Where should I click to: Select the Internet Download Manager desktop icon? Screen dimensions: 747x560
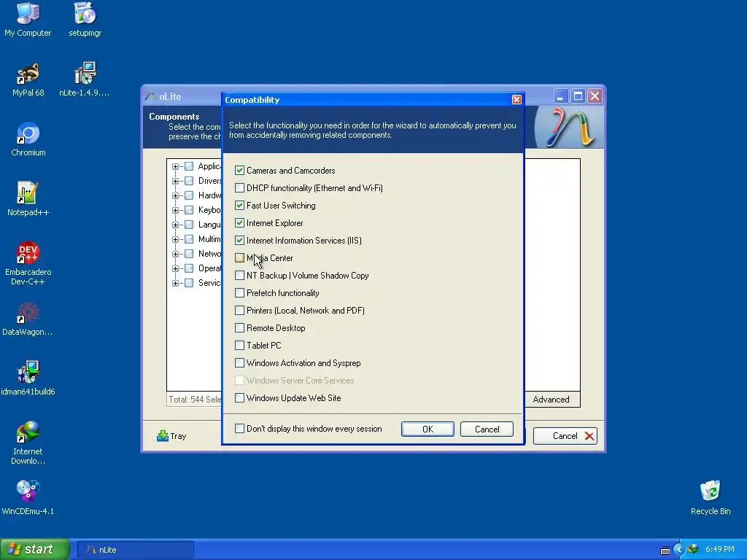[28, 443]
